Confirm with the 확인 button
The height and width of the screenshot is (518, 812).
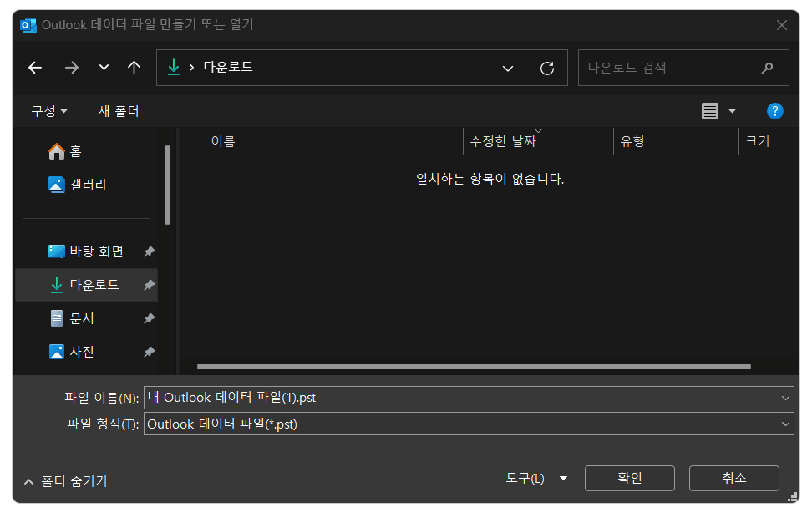[629, 478]
